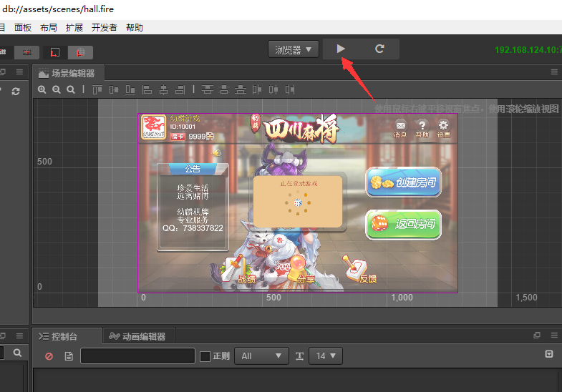
Task: Align selected nodes to vertical center
Action: point(114,89)
